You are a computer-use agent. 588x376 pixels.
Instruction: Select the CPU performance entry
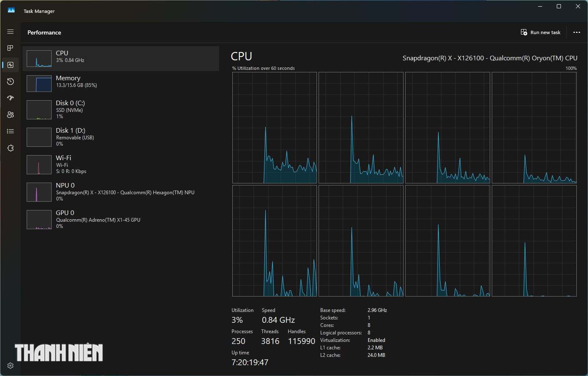click(121, 58)
